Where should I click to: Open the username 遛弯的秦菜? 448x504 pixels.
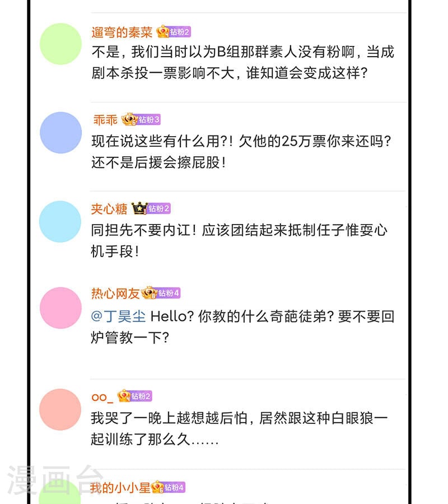coord(122,32)
